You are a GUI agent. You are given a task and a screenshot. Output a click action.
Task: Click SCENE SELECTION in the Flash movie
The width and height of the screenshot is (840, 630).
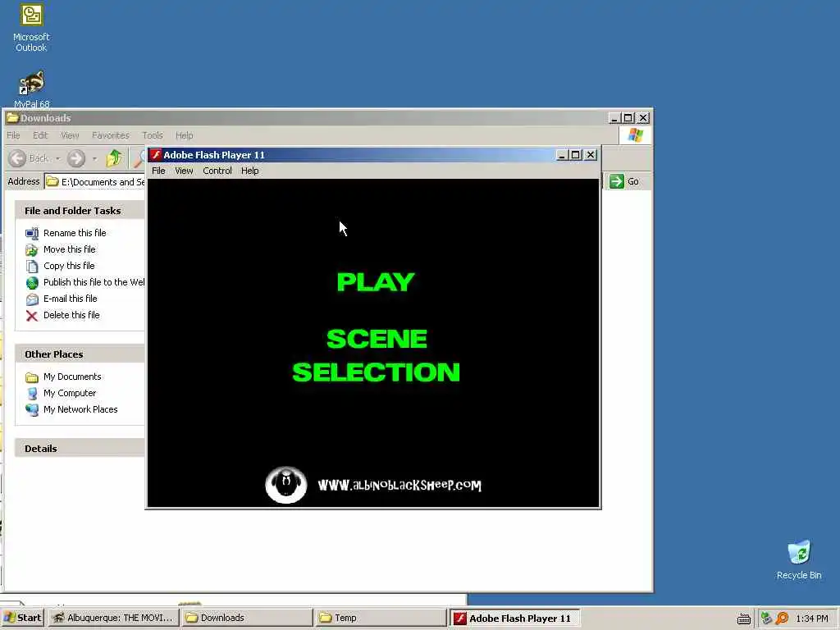[376, 355]
